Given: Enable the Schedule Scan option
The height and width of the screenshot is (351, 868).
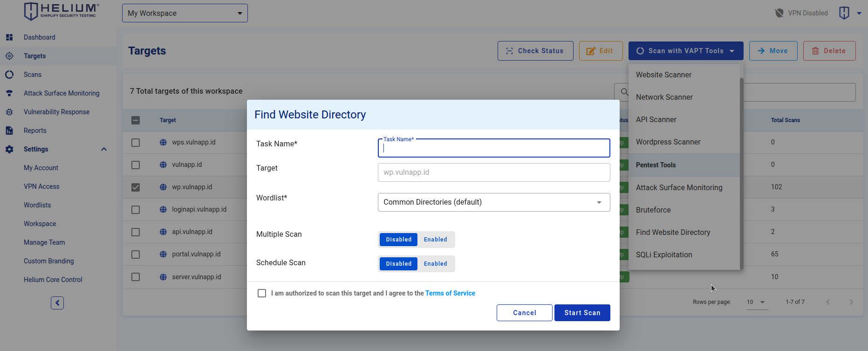Looking at the screenshot, I should tap(435, 264).
